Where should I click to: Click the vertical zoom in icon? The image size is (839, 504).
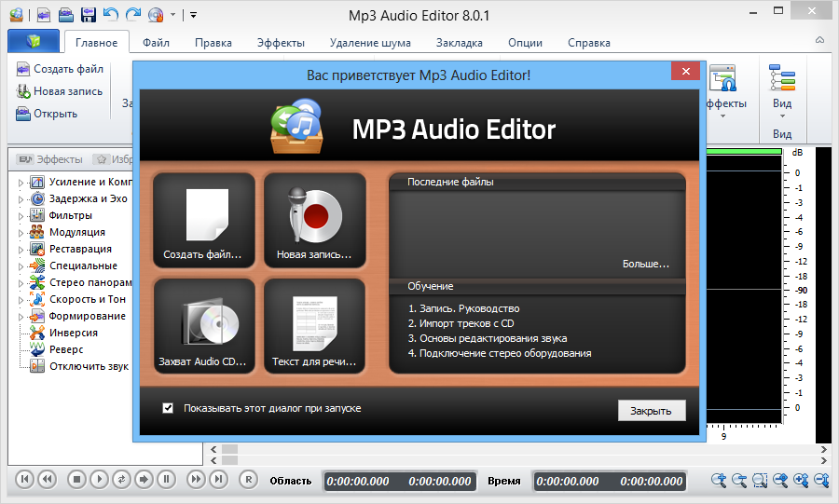pyautogui.click(x=801, y=480)
